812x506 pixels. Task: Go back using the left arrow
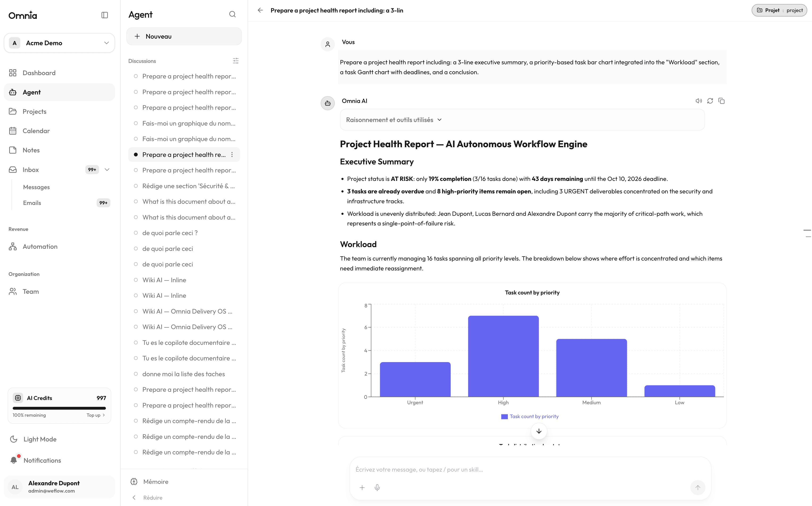click(260, 10)
